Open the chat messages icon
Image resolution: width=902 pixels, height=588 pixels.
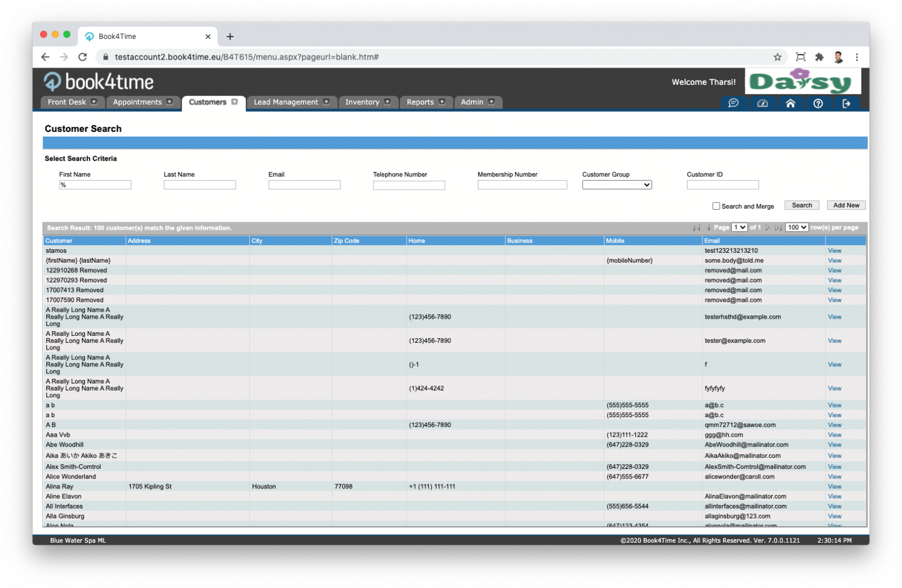(733, 103)
